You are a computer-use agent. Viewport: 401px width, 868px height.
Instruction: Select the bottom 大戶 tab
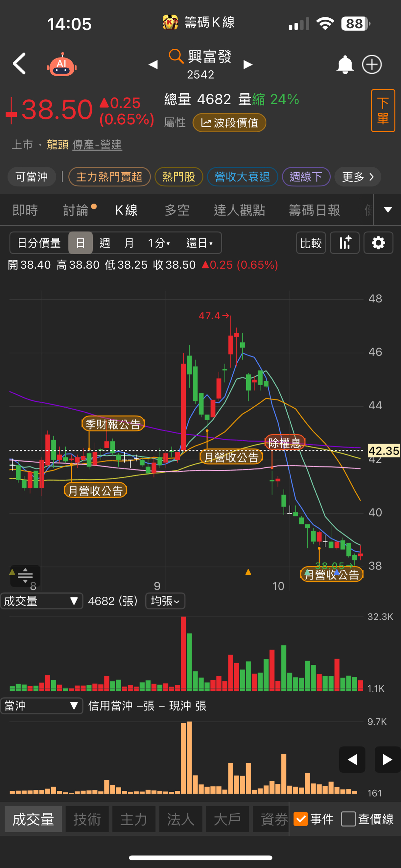(227, 819)
